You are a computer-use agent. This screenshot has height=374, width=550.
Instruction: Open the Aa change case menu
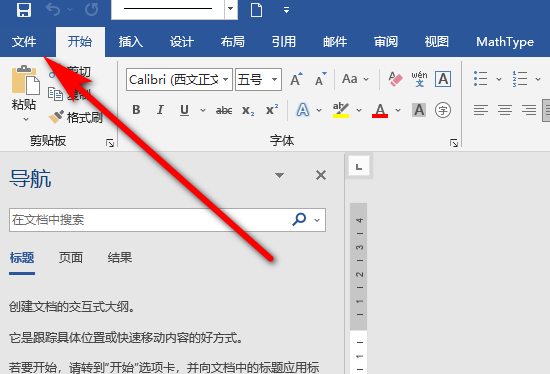coord(355,79)
